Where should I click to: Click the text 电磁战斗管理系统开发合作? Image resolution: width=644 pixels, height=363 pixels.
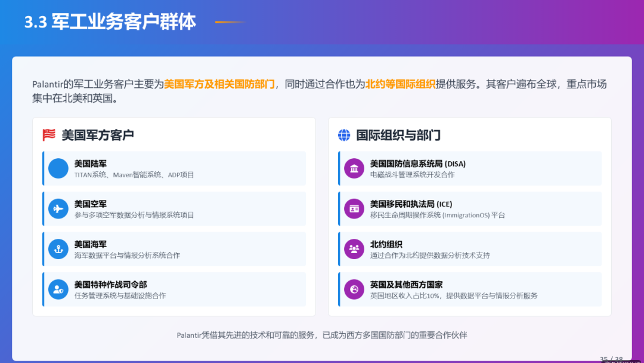coord(413,175)
